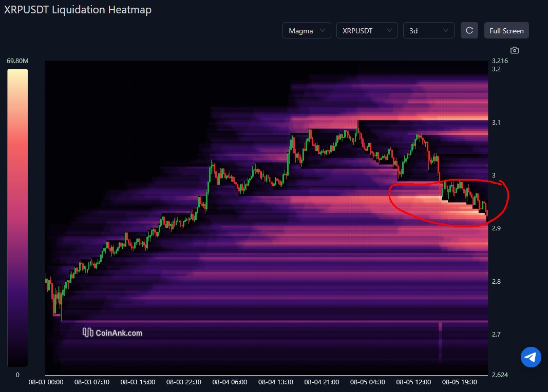Click the 69.80M scale maximum label
The height and width of the screenshot is (392, 548).
17,61
